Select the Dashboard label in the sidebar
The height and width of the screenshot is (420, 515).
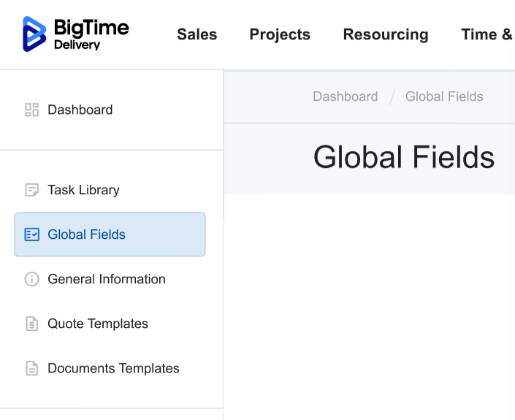click(80, 110)
